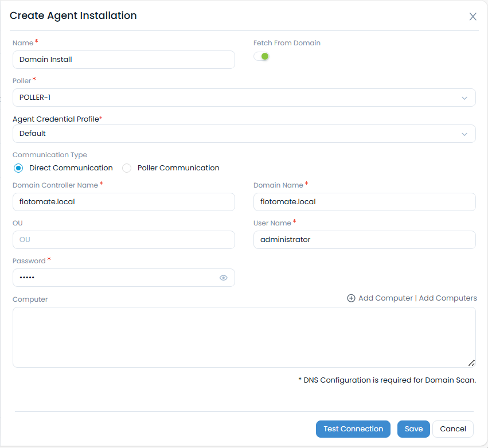The image size is (488, 448).
Task: Click the Poller dropdown chevron icon
Action: coord(465,98)
